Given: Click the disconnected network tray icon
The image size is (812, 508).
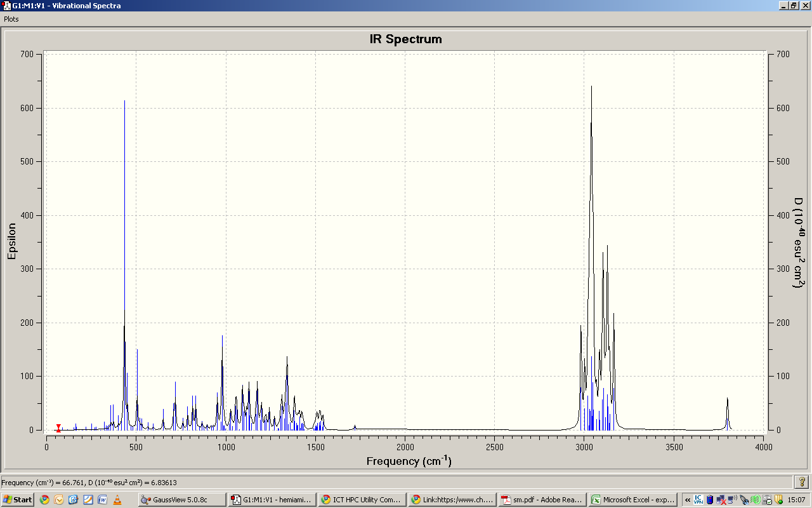Looking at the screenshot, I should (721, 500).
